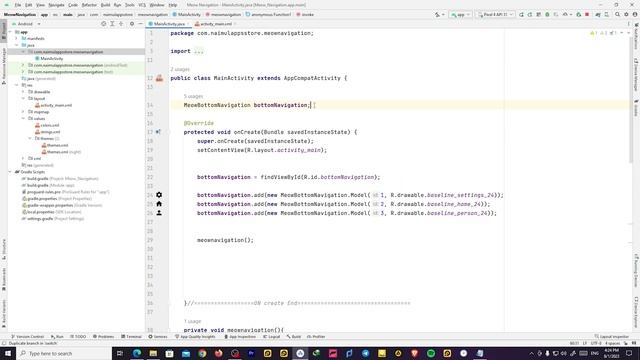Click the UTF-8 encoding status entry
The image size is (640, 360).
coord(596,343)
